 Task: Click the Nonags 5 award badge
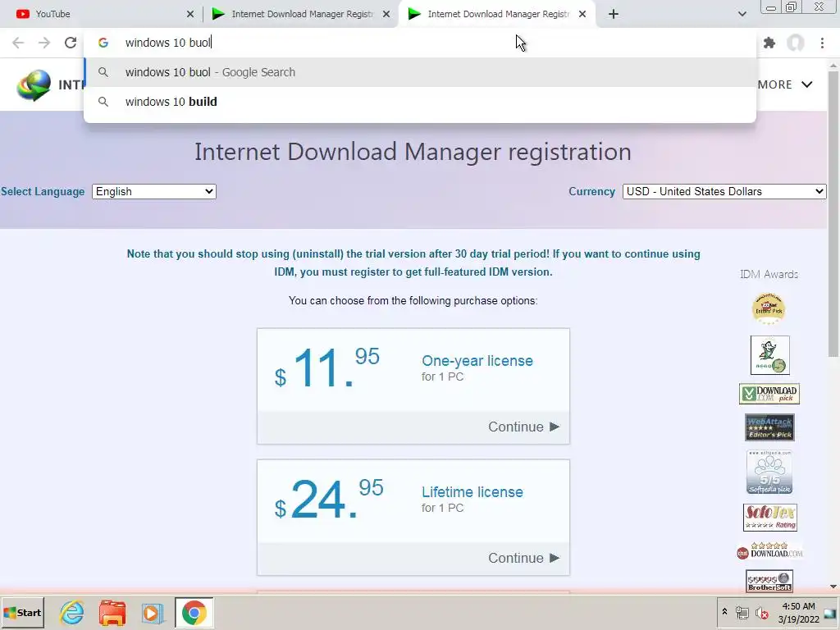tap(769, 355)
